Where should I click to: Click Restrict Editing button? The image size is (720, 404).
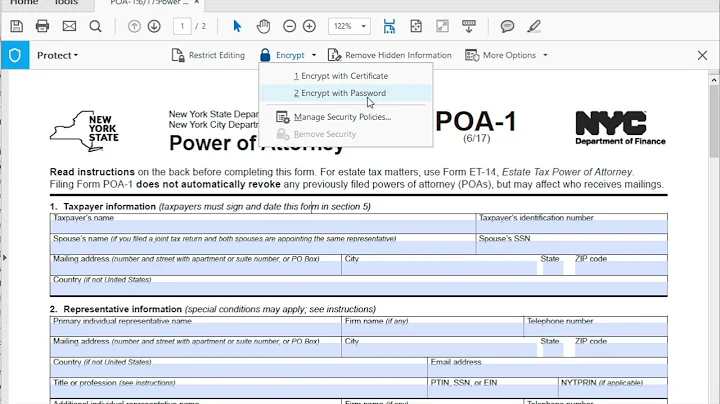(208, 55)
